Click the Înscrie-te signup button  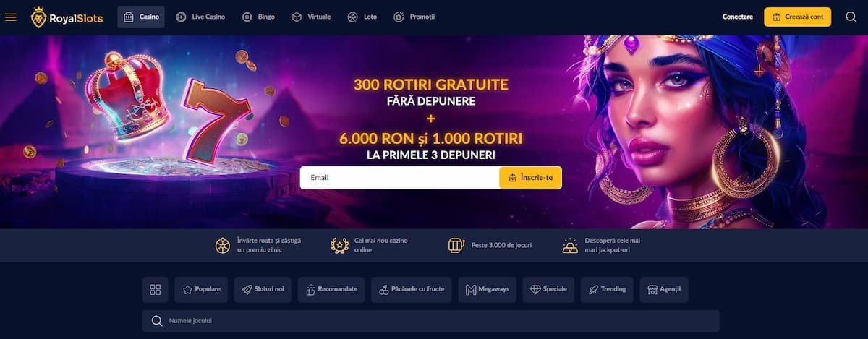530,178
